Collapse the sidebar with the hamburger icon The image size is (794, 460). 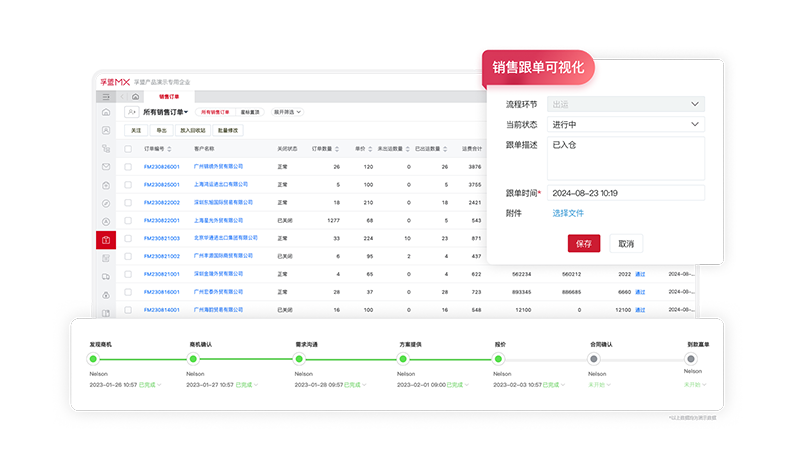pyautogui.click(x=105, y=97)
